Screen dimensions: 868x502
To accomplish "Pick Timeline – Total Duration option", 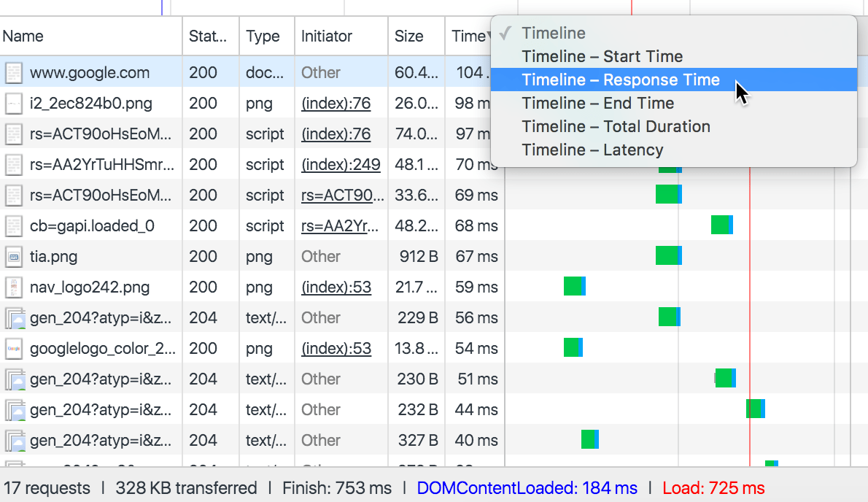I will tap(616, 127).
